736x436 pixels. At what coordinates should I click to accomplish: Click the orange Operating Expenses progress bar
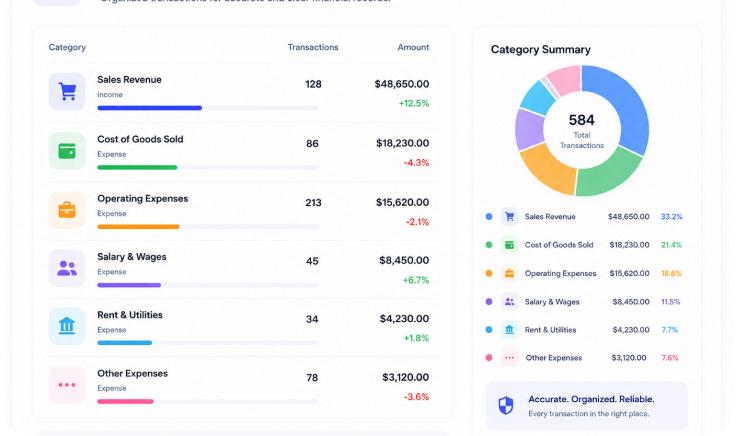click(138, 227)
